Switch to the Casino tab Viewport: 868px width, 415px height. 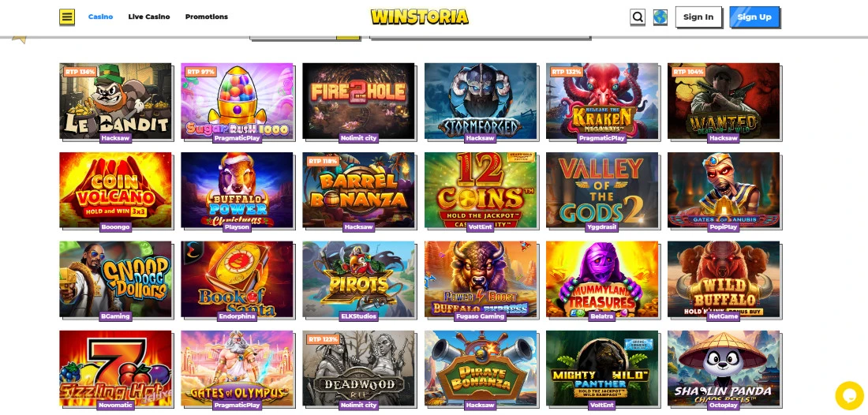[100, 17]
